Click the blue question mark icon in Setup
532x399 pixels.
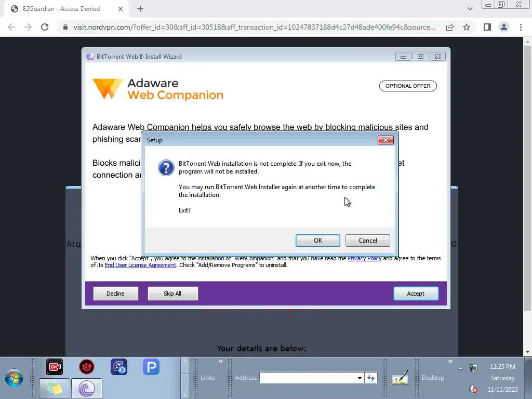point(166,168)
